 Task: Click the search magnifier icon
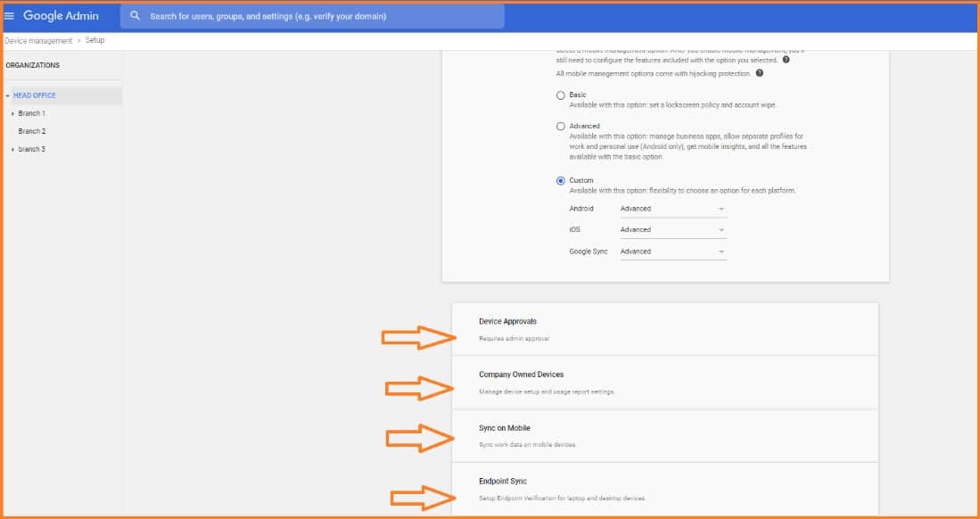(x=136, y=16)
